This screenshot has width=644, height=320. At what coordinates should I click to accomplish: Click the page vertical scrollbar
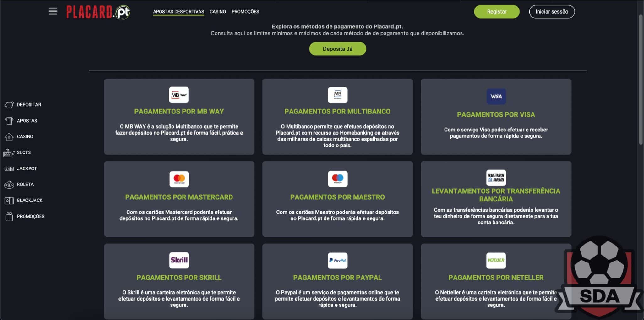coord(641,79)
